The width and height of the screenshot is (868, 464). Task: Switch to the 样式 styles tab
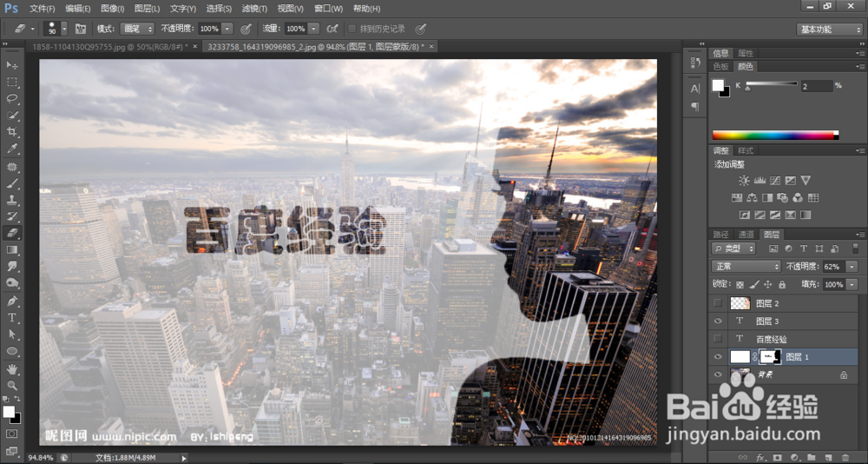(746, 150)
